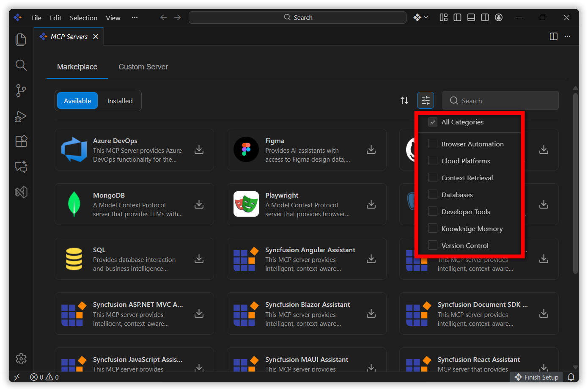The height and width of the screenshot is (391, 588).
Task: Switch to the Custom Server tab
Action: tap(143, 67)
